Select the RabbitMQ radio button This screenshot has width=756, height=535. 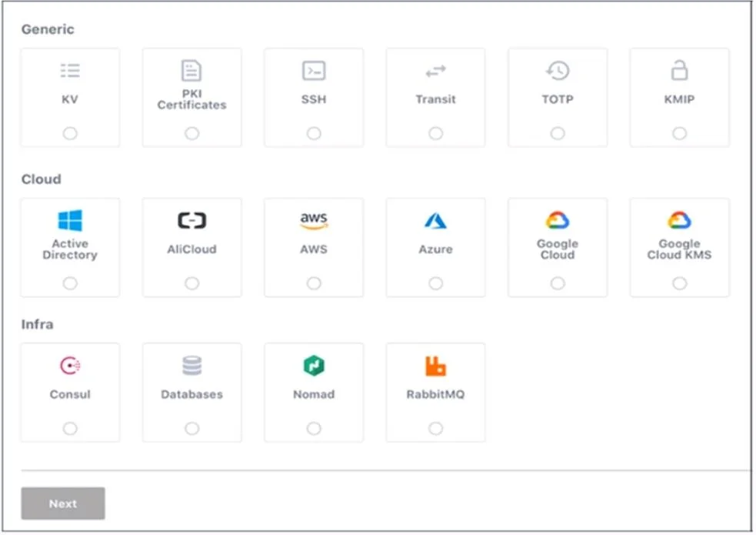point(436,429)
